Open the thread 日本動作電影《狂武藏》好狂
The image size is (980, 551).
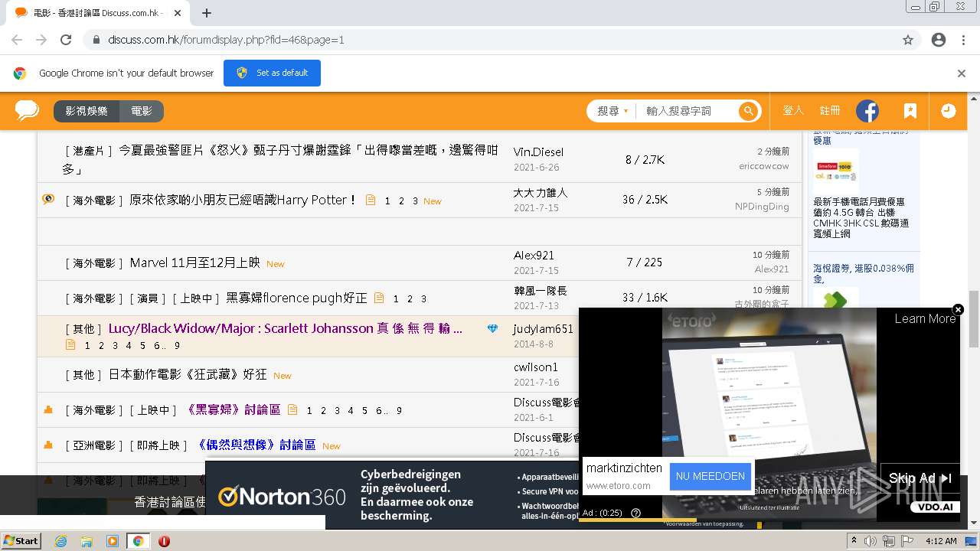188,374
